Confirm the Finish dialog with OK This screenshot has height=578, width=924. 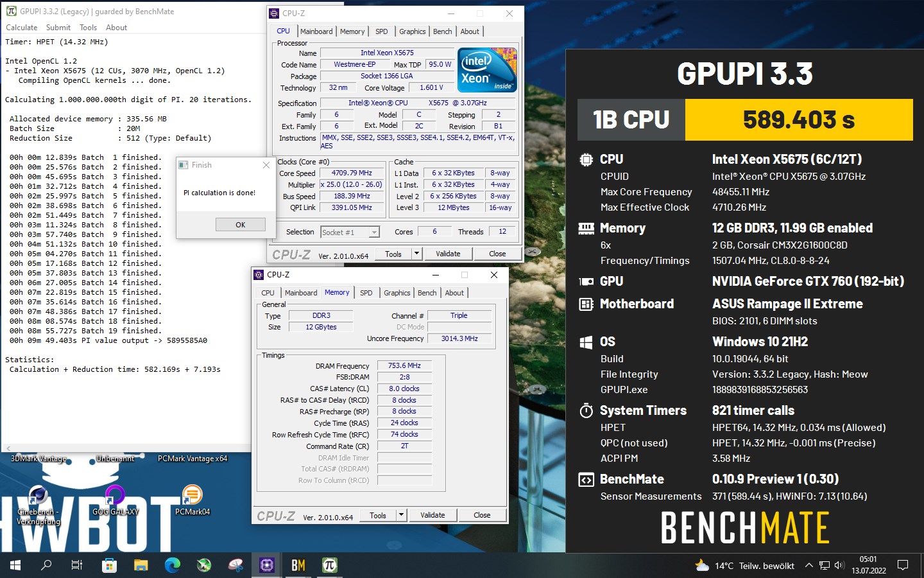pyautogui.click(x=241, y=225)
